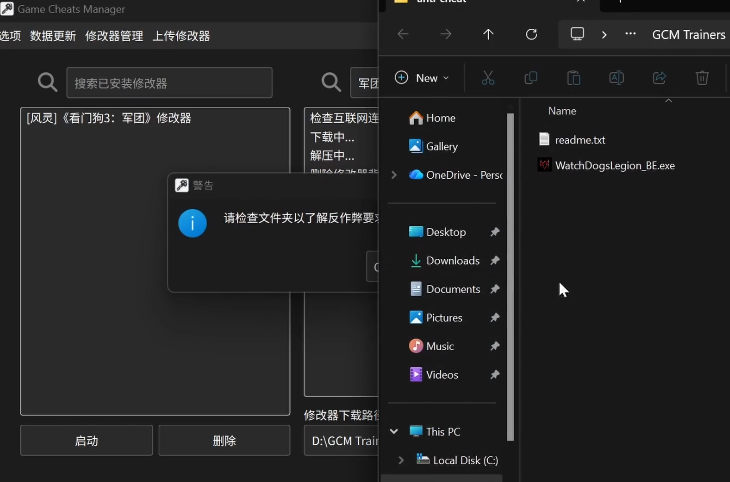Open the Videos quick access folder
The height and width of the screenshot is (482, 730).
pyautogui.click(x=433, y=374)
